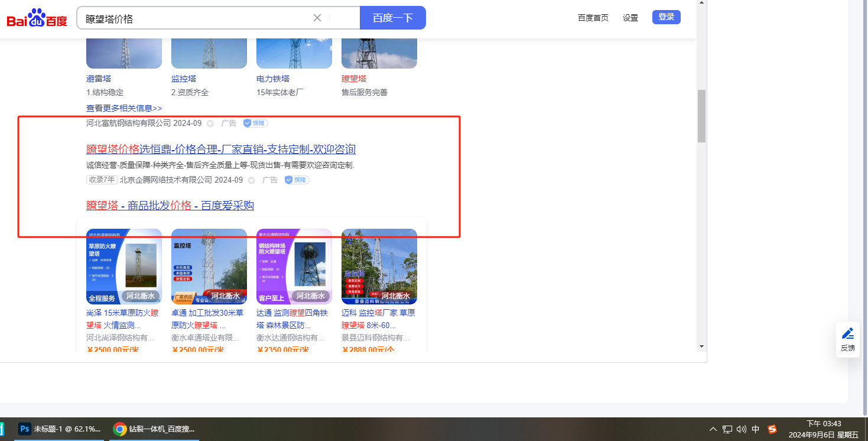Viewport: 868px width, 441px height.
Task: Open 查看更多相关信息 link
Action: 124,108
